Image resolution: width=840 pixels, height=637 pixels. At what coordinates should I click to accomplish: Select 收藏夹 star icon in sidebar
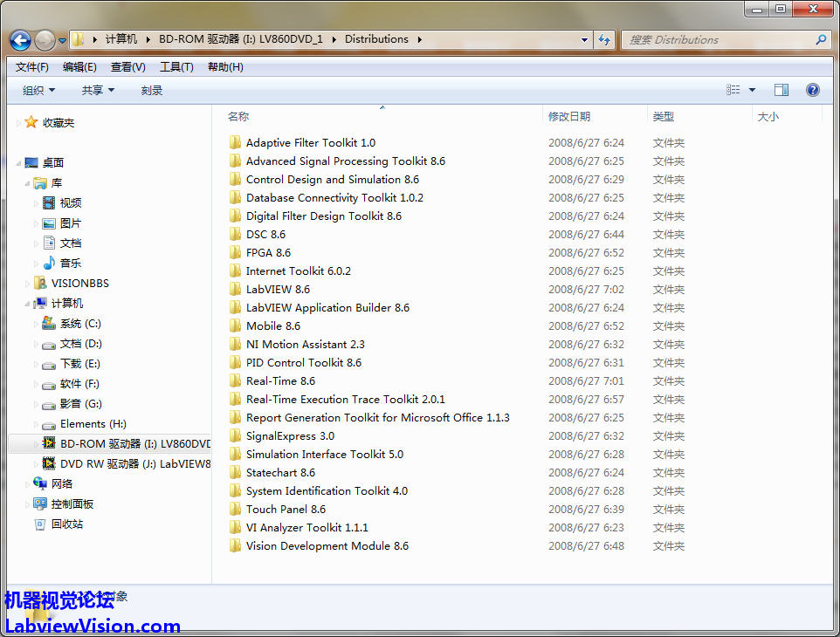[x=31, y=122]
